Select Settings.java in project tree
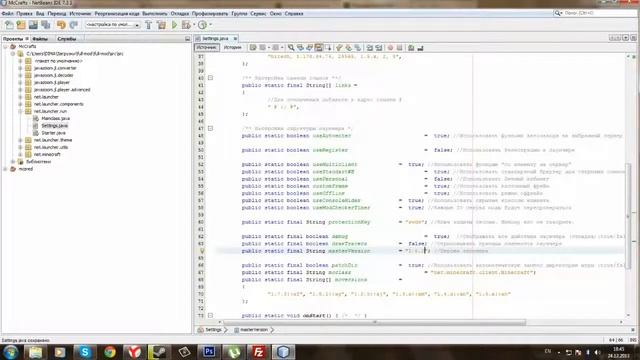Image resolution: width=640 pixels, height=360 pixels. [x=55, y=126]
